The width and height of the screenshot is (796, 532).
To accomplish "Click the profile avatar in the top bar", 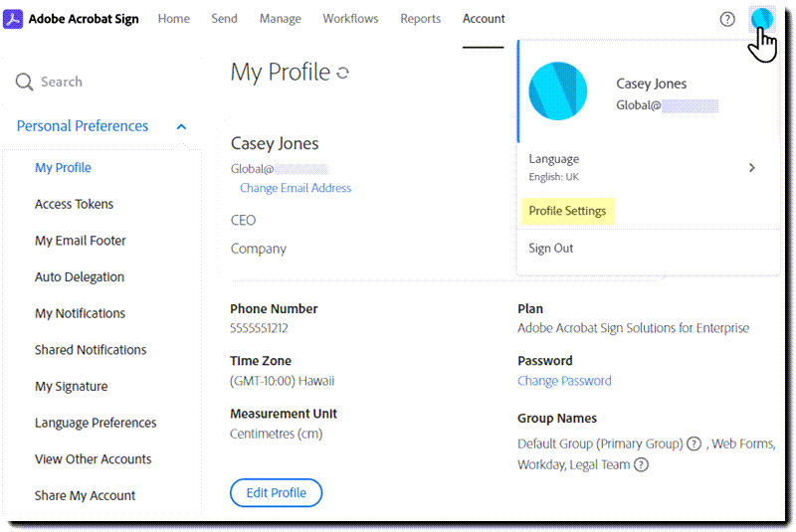I will [761, 18].
